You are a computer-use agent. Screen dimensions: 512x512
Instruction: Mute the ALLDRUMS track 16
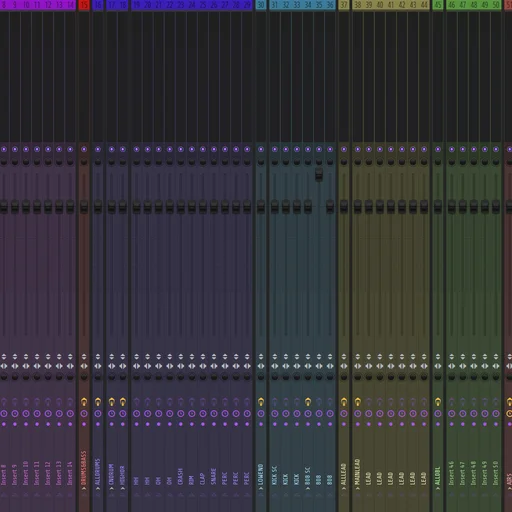(x=98, y=149)
